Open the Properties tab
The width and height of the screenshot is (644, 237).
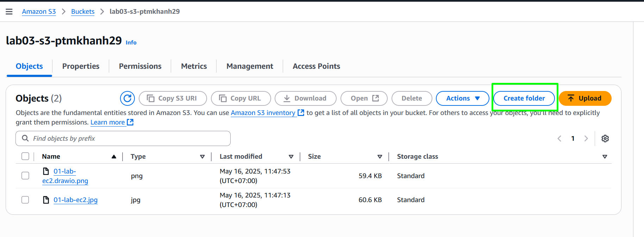pyautogui.click(x=81, y=66)
